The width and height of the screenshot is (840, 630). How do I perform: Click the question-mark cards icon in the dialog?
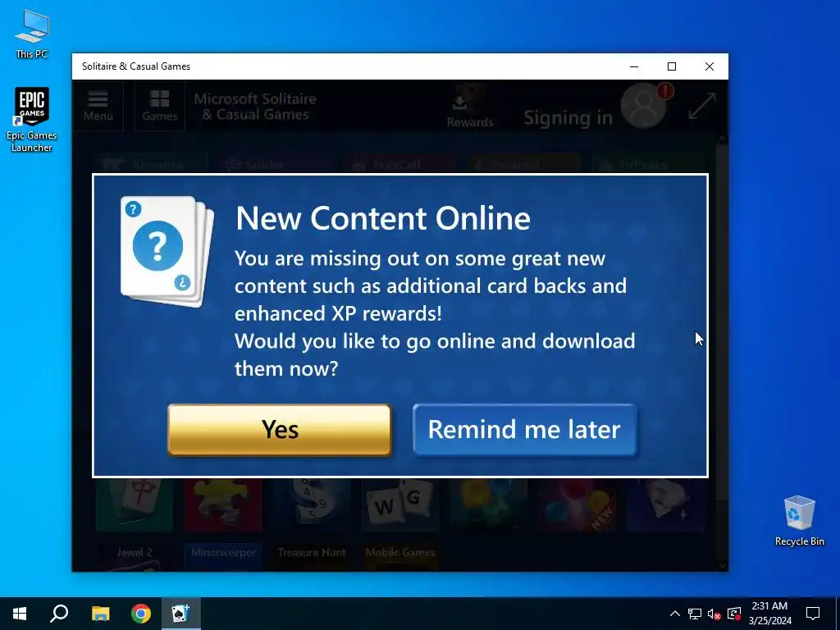[167, 251]
